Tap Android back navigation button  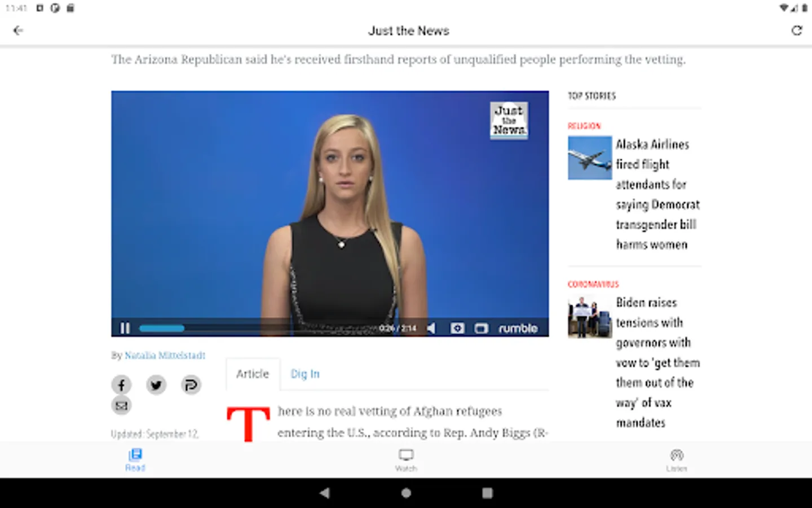(x=324, y=493)
